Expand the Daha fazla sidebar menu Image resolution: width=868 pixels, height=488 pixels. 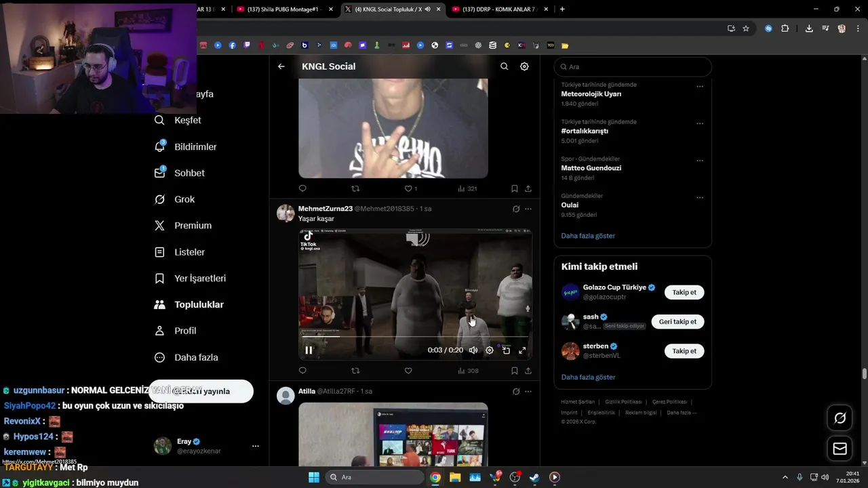186,357
